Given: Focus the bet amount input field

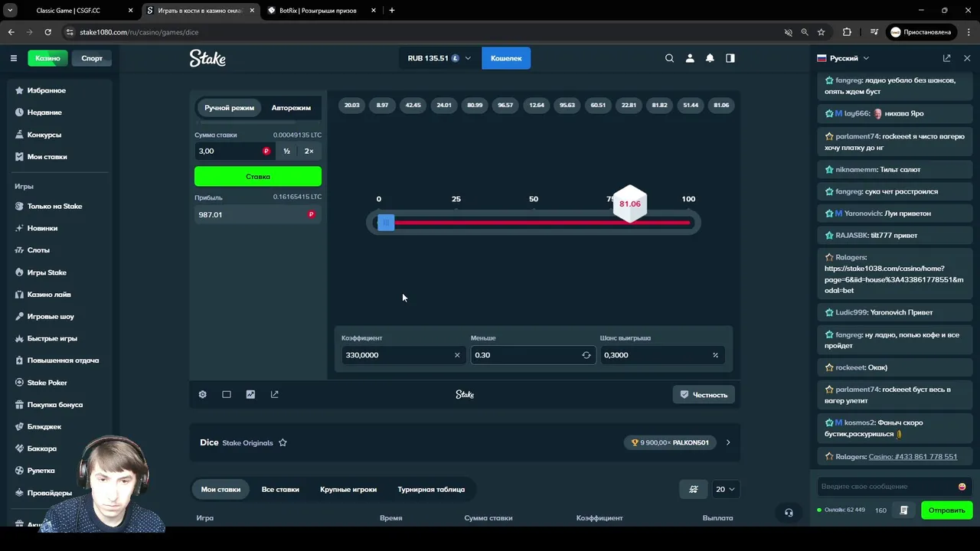Looking at the screenshot, I should click(x=235, y=151).
